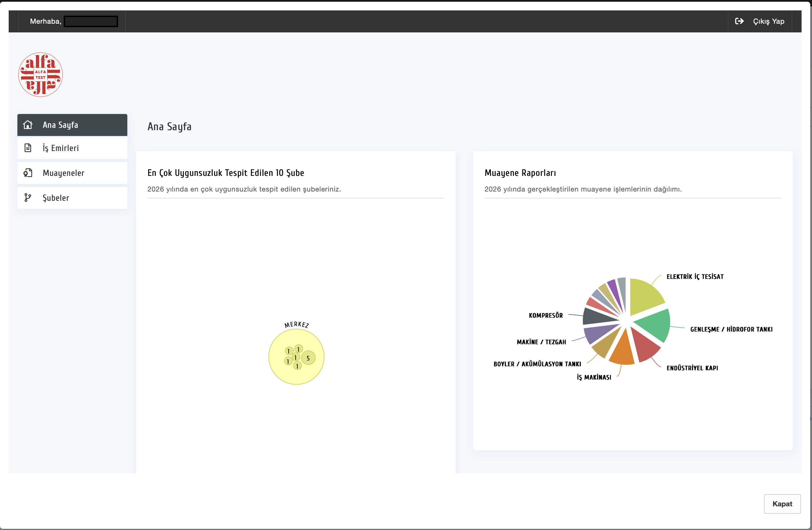Click the Alfa Test logo
The image size is (812, 530).
point(40,74)
